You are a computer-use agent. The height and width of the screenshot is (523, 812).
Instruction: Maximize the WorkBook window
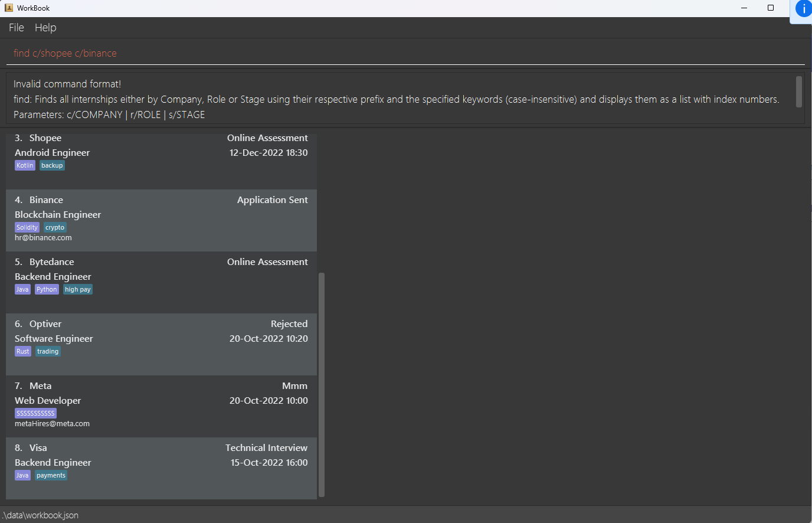[x=771, y=8]
